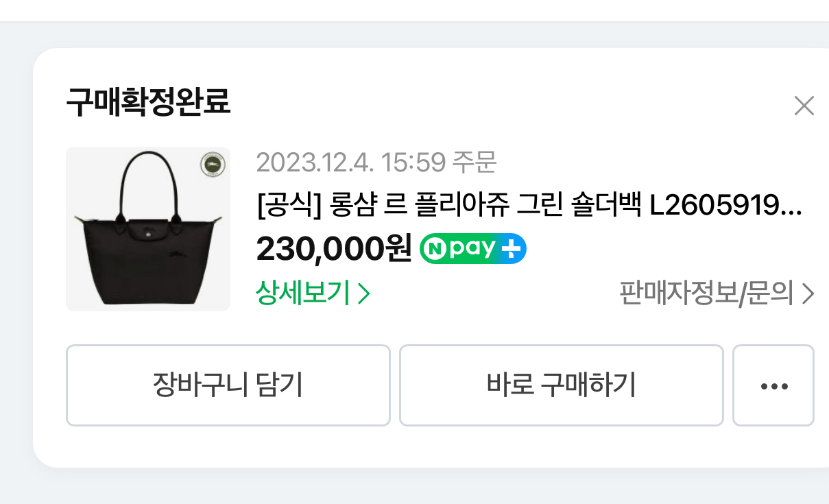Screen dimensions: 829x504
Task: Click 바로 구매하기 to purchase immediately
Action: (561, 385)
